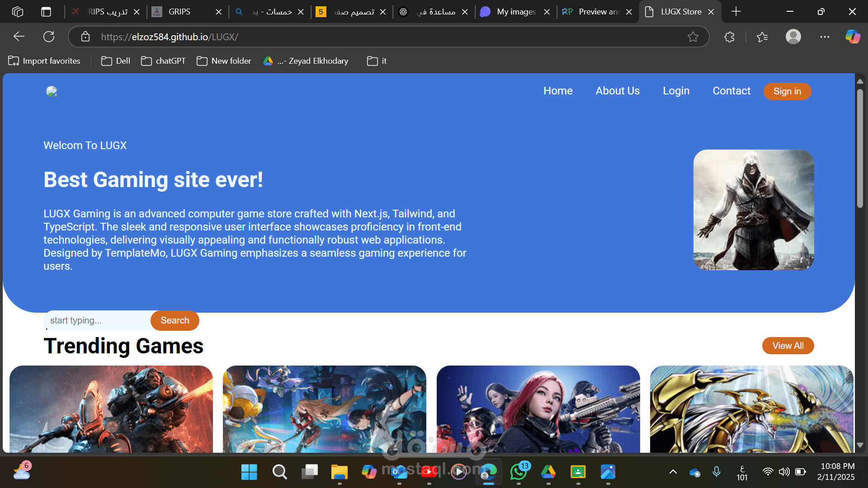Open browser settings and more menu
This screenshot has width=868, height=488.
coord(825,37)
